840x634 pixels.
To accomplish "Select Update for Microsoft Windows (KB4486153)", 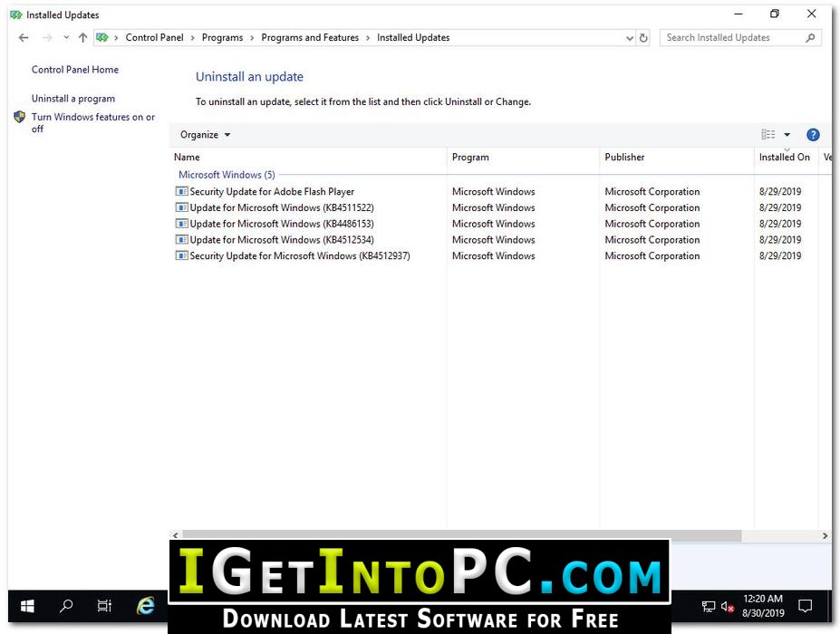I will pos(282,224).
